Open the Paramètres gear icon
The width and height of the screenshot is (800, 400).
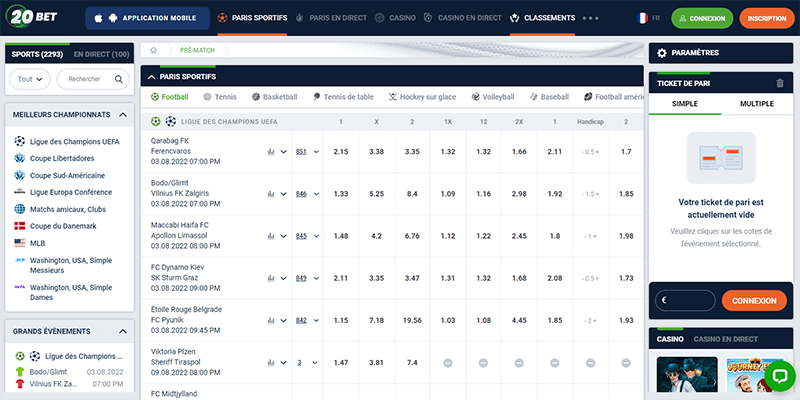[662, 53]
